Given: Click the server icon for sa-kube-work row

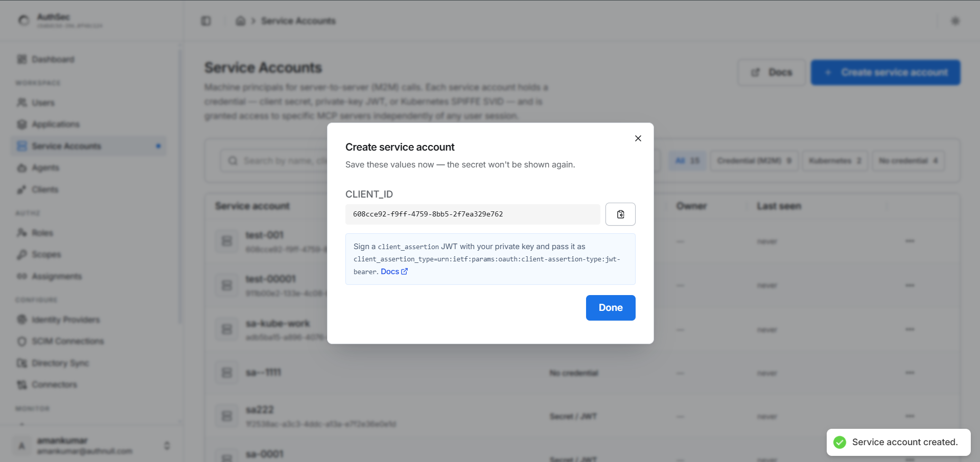Looking at the screenshot, I should coord(227,329).
